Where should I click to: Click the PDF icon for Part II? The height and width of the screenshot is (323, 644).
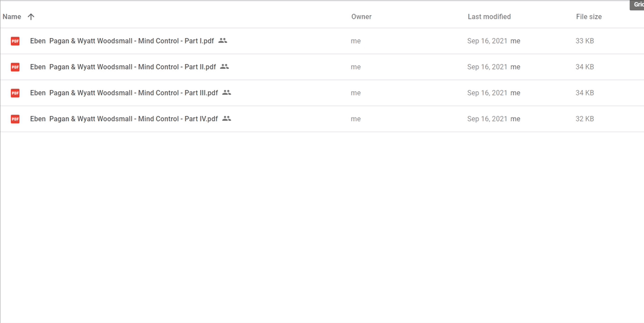(x=15, y=67)
